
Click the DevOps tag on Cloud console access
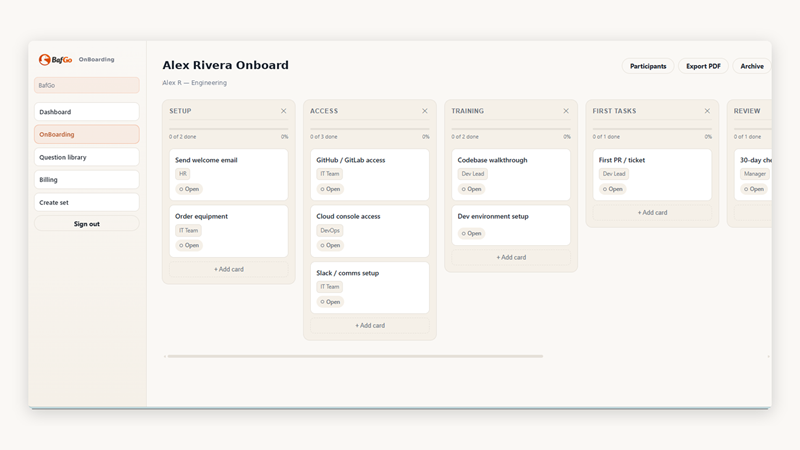330,231
